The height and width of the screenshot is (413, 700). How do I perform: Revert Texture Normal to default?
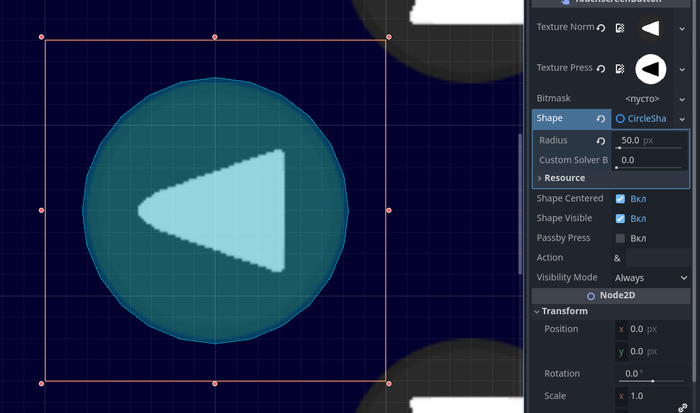[x=601, y=28]
